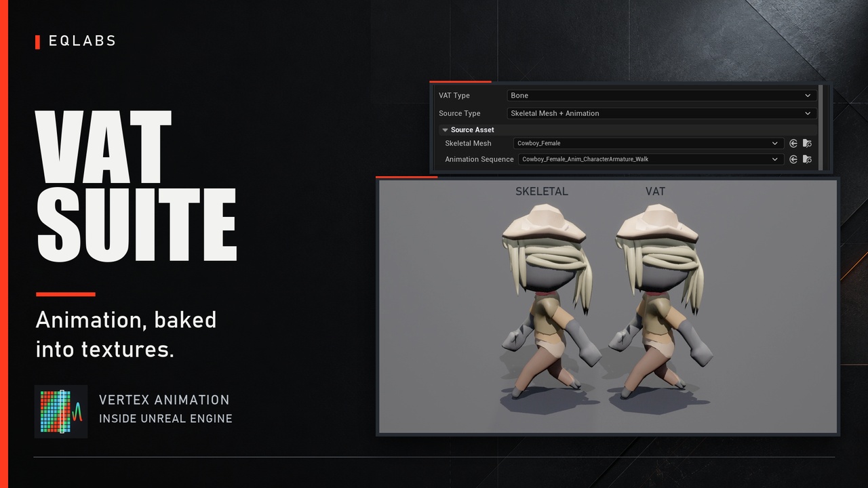Open the Cowboy_Female Skeletal Mesh picker
The width and height of the screenshot is (868, 488).
(649, 143)
